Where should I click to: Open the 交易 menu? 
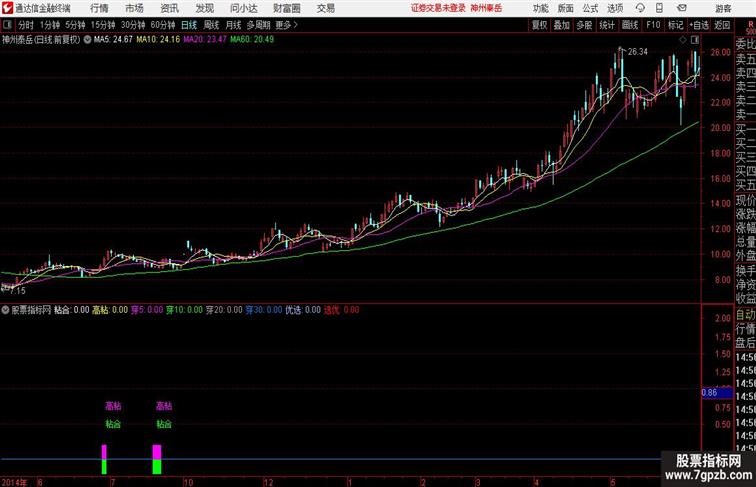(x=325, y=8)
